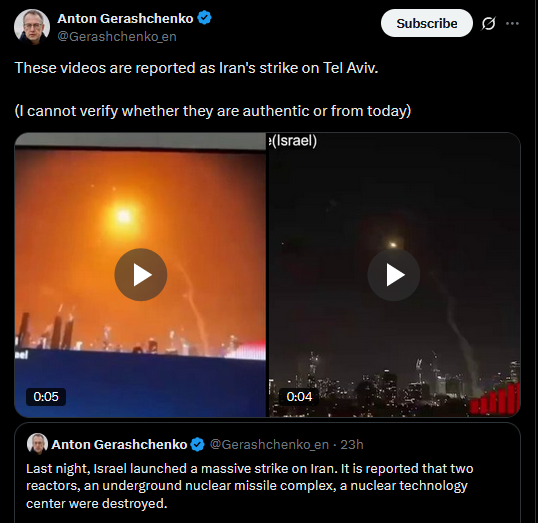The image size is (538, 523).
Task: Open the Grok explain-post icon
Action: 488,23
